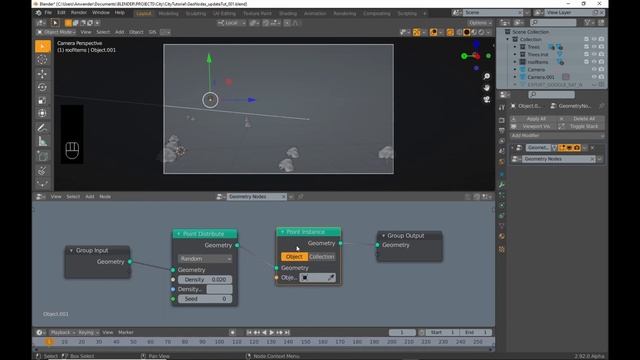Image resolution: width=640 pixels, height=360 pixels.
Task: Collapse the Point Distribute node
Action: pyautogui.click(x=178, y=234)
